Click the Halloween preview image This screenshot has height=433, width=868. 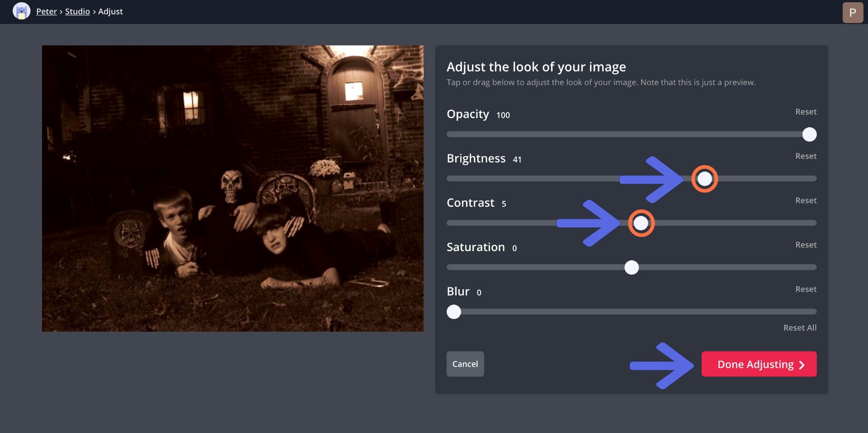pyautogui.click(x=232, y=188)
